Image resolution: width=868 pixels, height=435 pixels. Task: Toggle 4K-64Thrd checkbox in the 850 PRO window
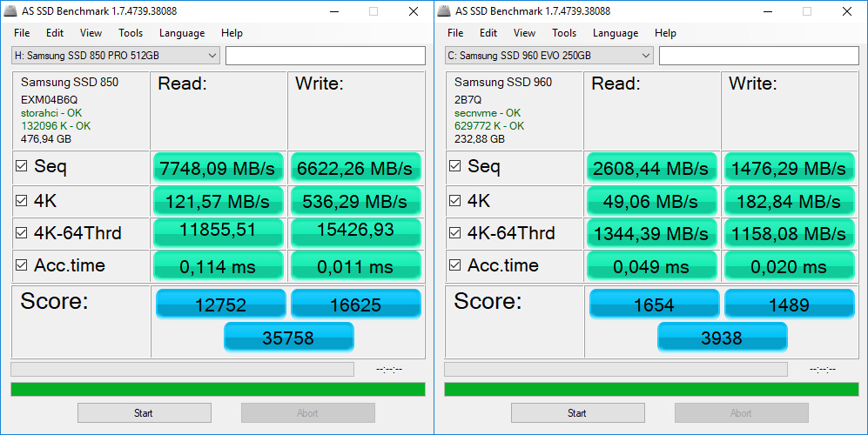click(x=21, y=233)
